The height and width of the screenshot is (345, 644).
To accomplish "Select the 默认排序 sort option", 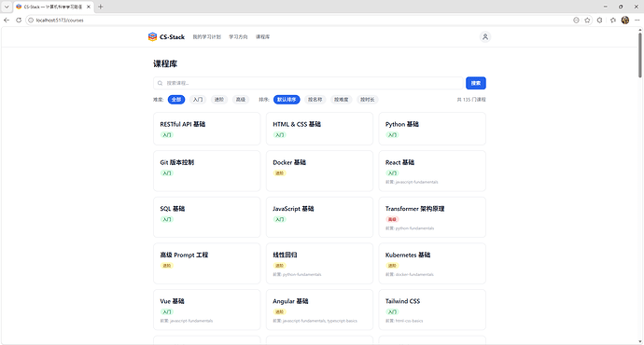I will pos(287,100).
